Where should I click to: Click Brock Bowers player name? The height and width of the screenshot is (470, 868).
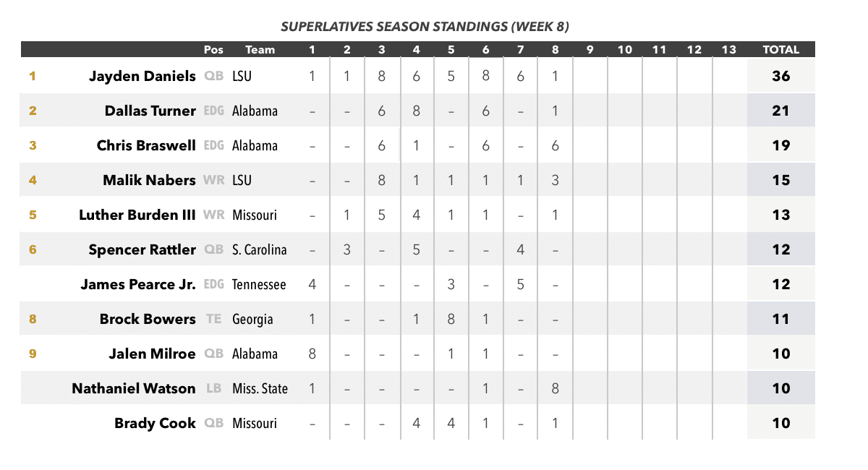(148, 319)
